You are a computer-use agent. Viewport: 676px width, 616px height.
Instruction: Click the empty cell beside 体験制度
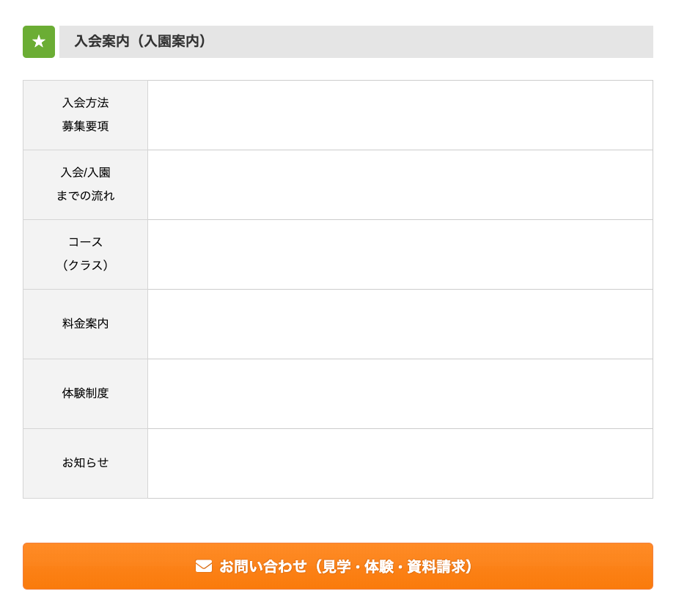pyautogui.click(x=400, y=394)
